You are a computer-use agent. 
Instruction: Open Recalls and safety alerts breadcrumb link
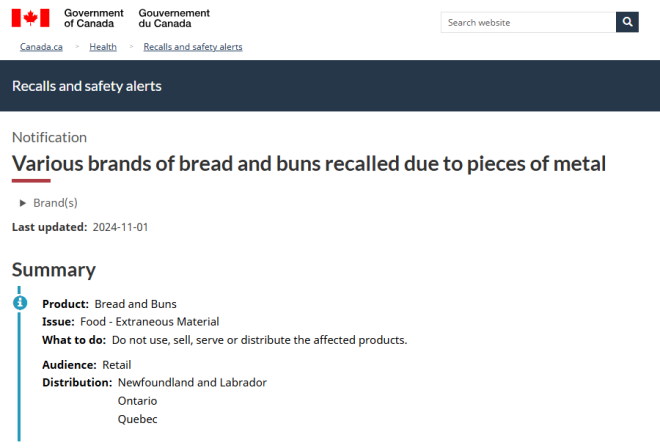pos(193,47)
